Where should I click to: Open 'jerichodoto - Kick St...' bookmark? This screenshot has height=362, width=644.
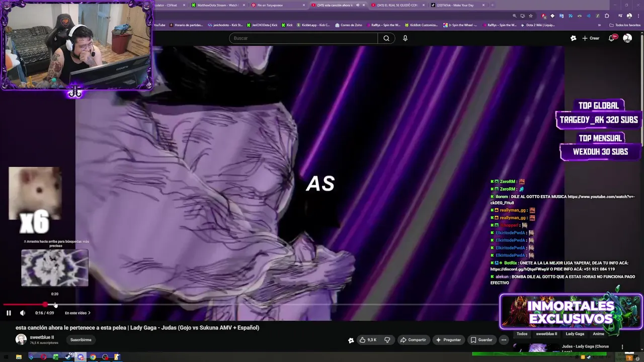pyautogui.click(x=225, y=25)
